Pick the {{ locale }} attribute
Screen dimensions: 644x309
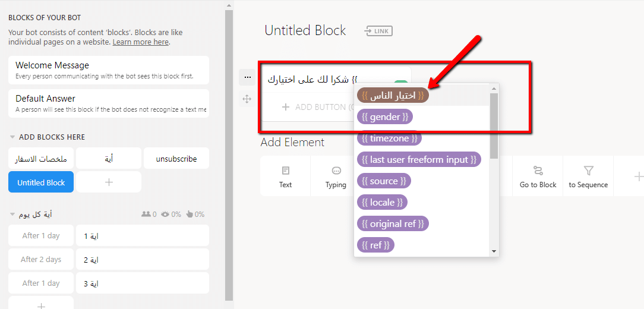tap(382, 202)
